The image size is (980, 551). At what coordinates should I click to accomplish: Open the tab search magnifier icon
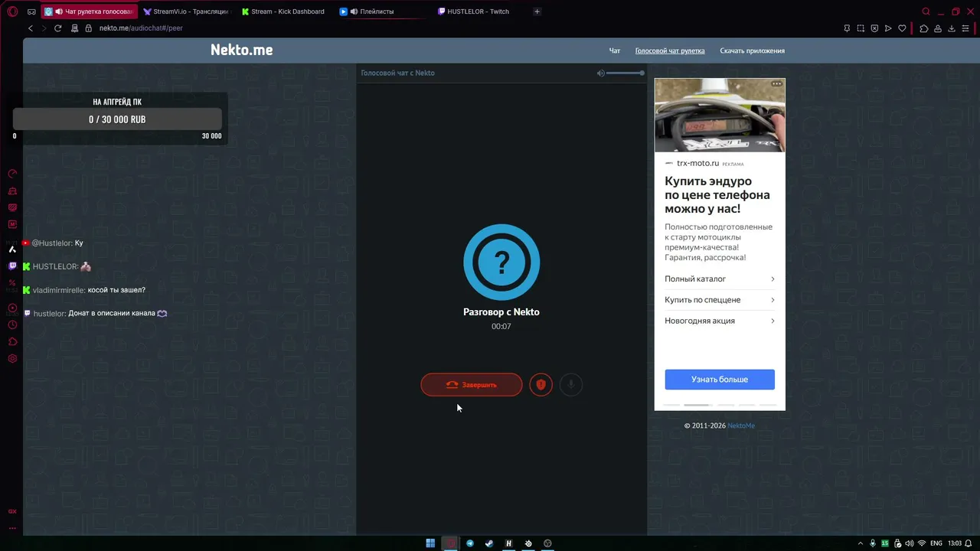tap(926, 11)
